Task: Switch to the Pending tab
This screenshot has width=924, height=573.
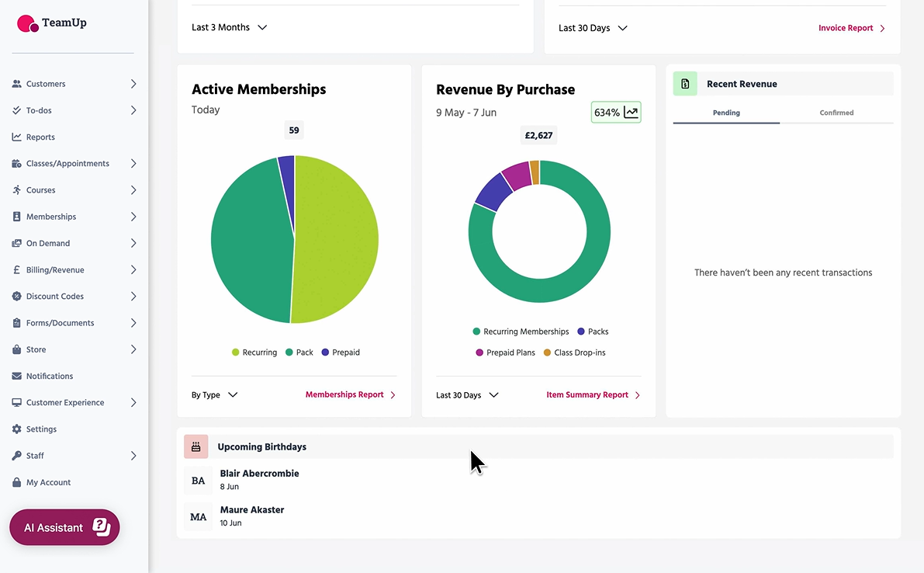Action: pos(726,113)
